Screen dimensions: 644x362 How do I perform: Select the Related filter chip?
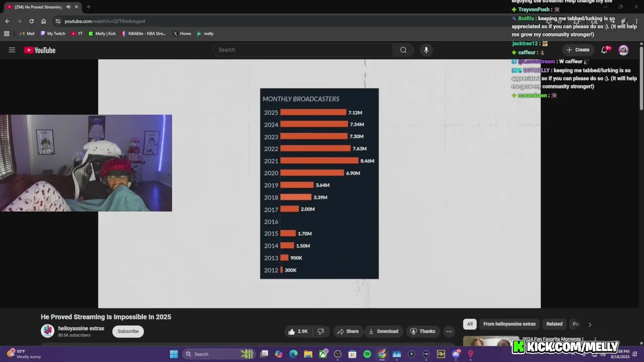[554, 324]
